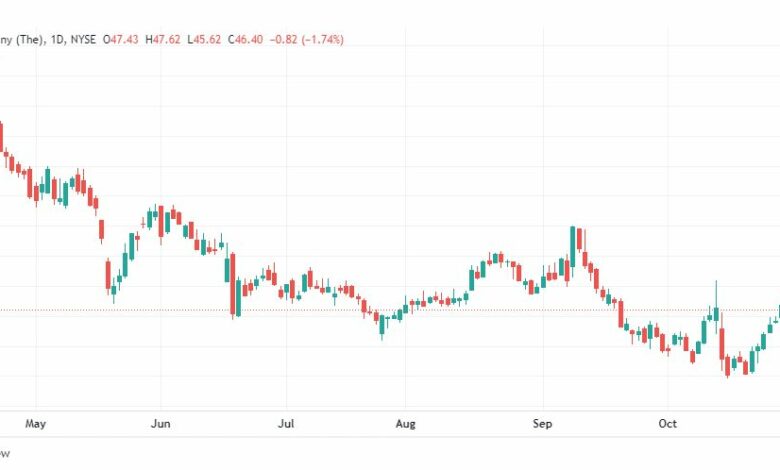Click the price change -0.82 (-1.74%) text
The image size is (780, 470).
[306, 39]
